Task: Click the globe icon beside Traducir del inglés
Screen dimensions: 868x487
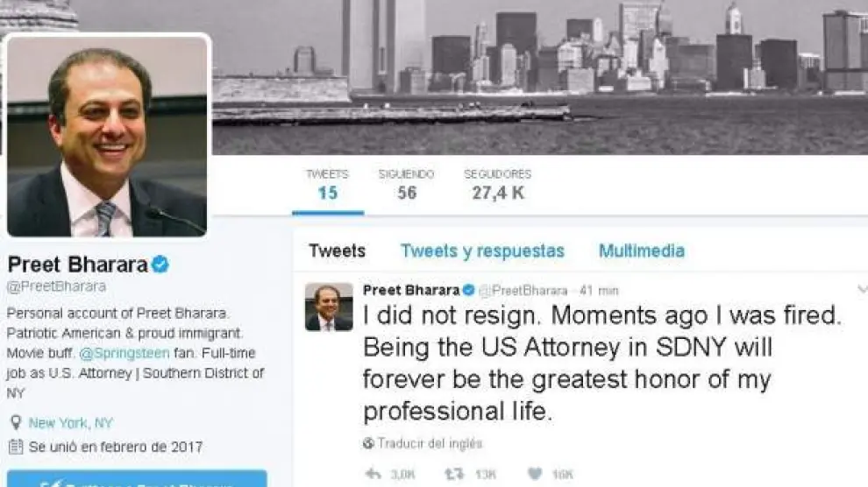Action: (x=368, y=443)
